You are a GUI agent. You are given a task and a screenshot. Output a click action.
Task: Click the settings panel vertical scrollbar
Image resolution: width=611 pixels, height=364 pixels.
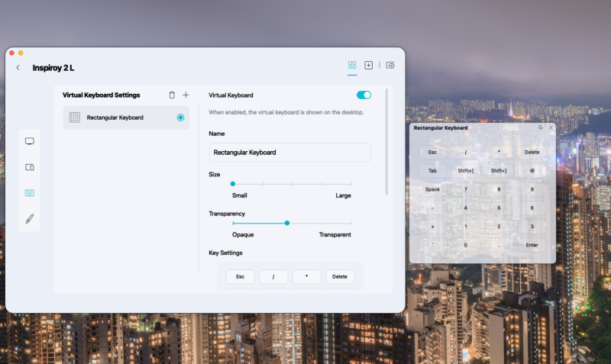[x=386, y=141]
